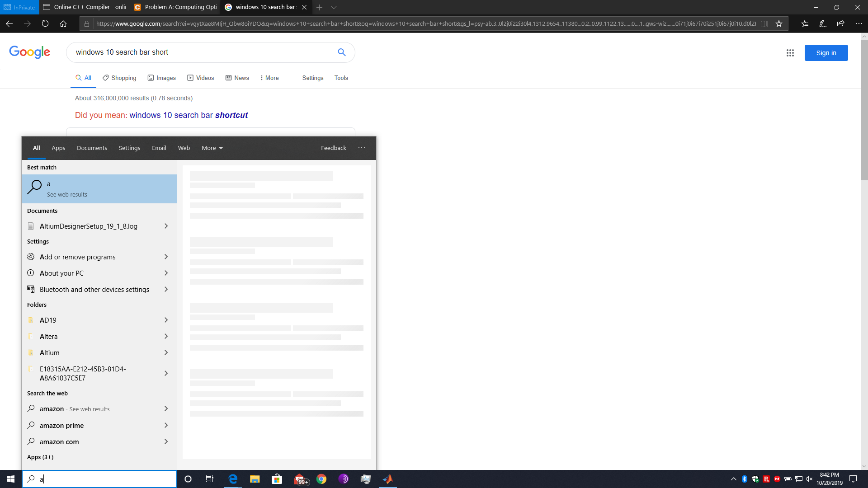The height and width of the screenshot is (488, 868).
Task: Open File Explorer from taskbar
Action: 255,479
